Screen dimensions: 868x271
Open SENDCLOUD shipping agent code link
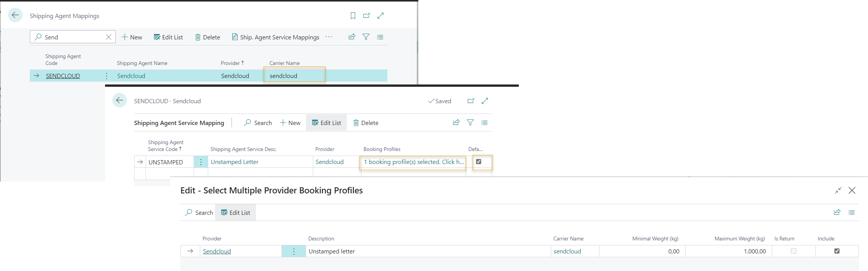tap(63, 76)
